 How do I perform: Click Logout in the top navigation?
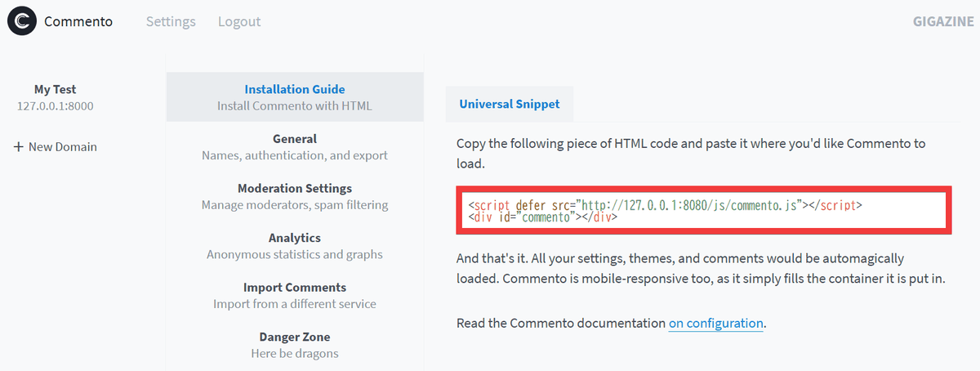239,22
